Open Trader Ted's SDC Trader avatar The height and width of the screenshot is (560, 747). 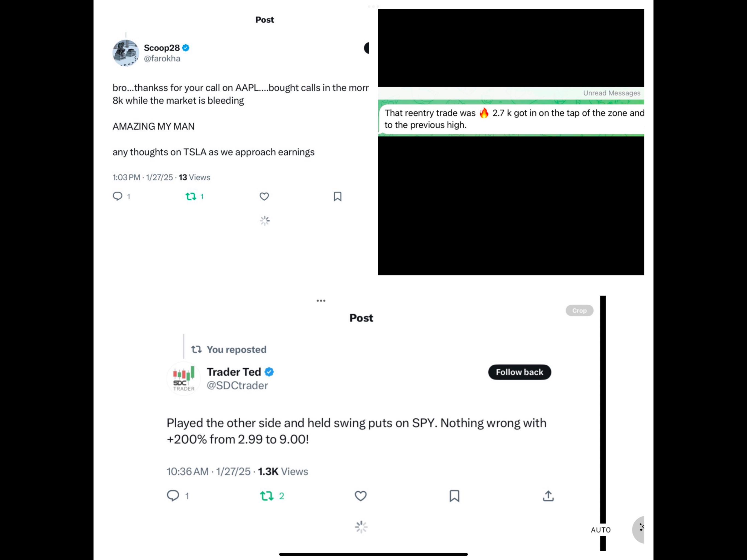[184, 379]
